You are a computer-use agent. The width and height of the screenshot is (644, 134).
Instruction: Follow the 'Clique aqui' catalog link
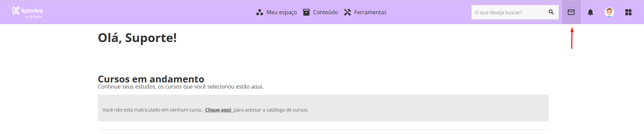click(x=218, y=110)
